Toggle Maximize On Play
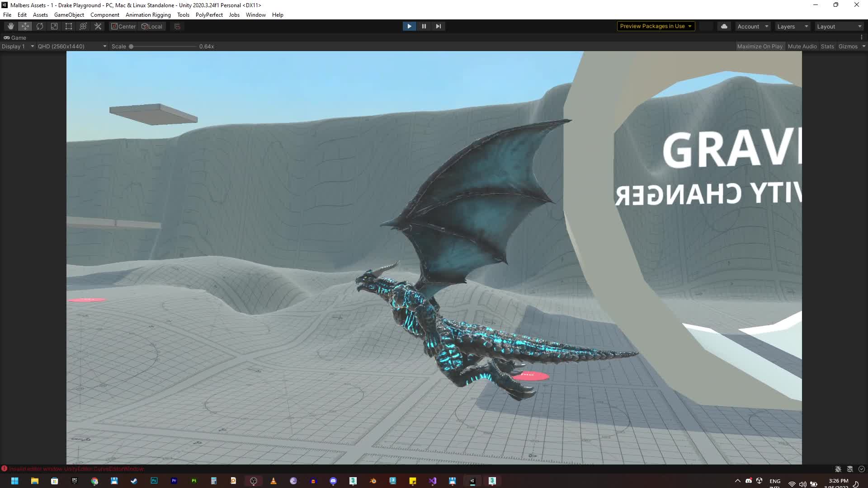 759,46
